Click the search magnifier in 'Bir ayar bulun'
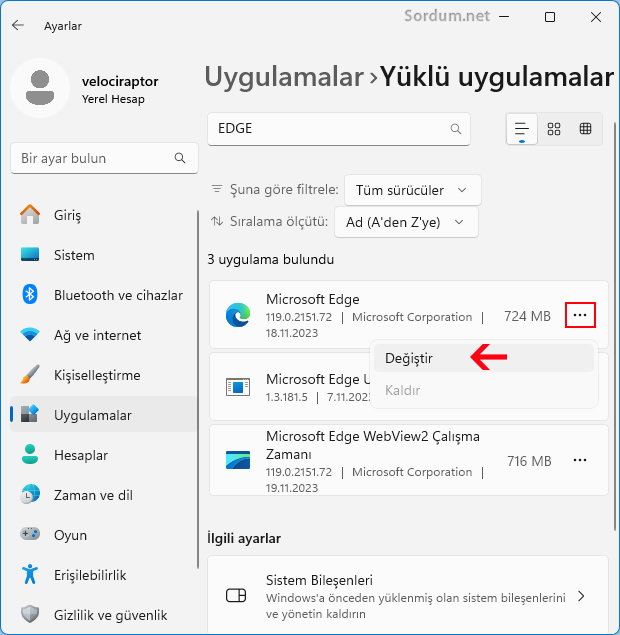The image size is (620, 635). [180, 158]
